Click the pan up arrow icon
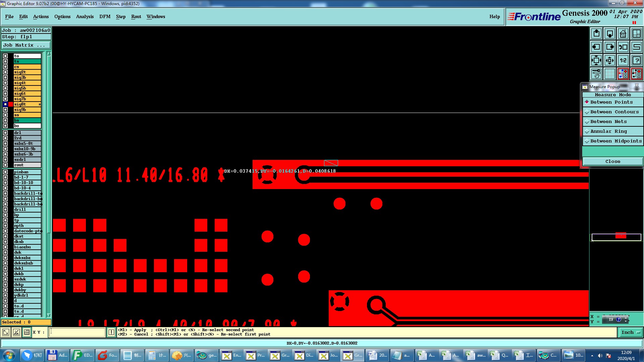Image resolution: width=644 pixels, height=362 pixels. point(596,34)
